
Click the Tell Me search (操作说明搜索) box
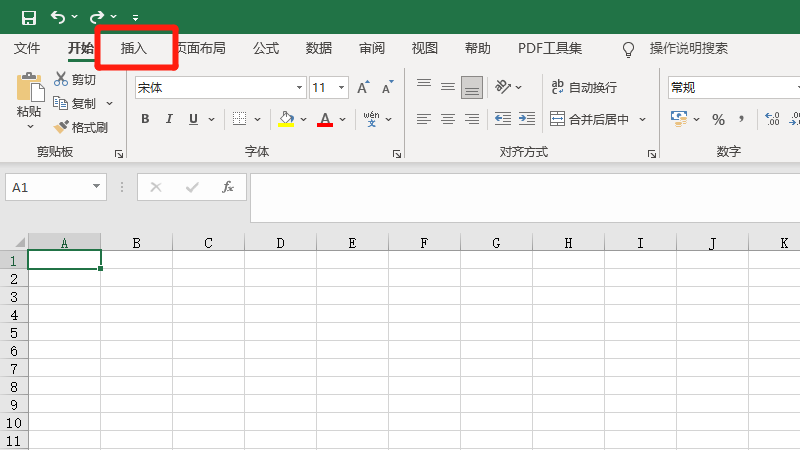coord(688,48)
